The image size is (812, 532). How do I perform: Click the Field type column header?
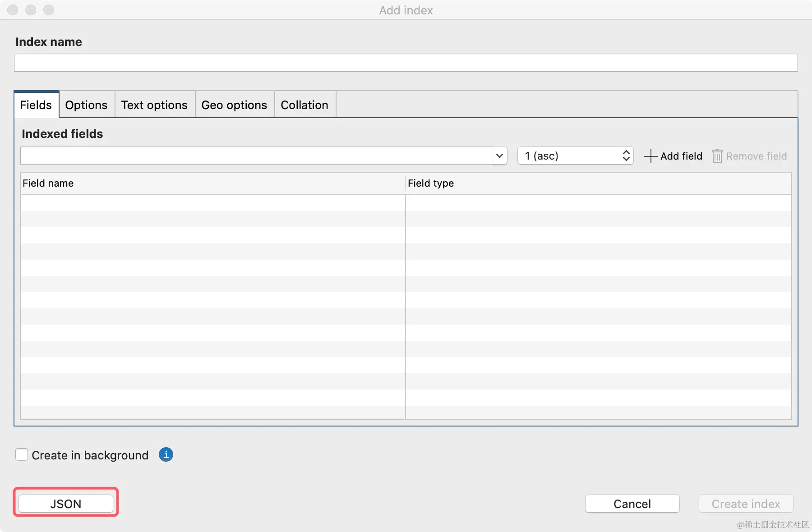click(598, 183)
